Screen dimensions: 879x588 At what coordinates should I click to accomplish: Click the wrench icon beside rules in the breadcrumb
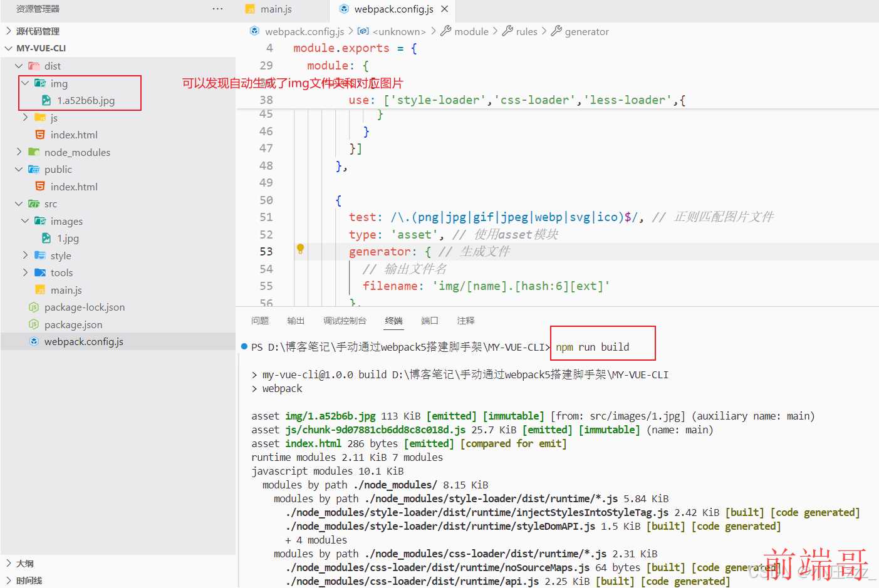coord(507,31)
